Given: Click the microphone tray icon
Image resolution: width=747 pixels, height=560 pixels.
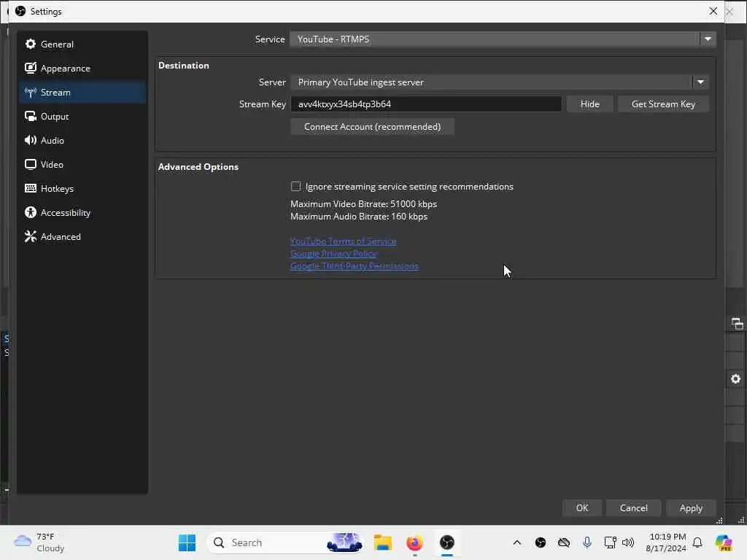Looking at the screenshot, I should click(587, 542).
